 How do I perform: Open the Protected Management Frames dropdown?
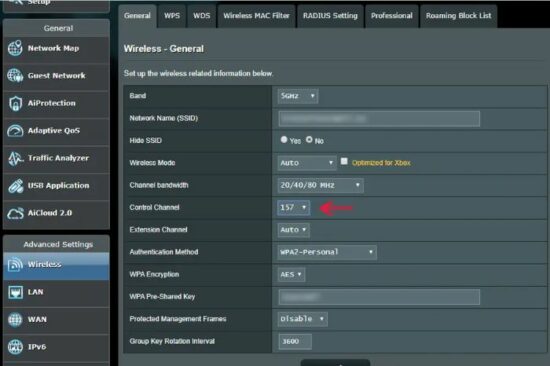click(302, 319)
